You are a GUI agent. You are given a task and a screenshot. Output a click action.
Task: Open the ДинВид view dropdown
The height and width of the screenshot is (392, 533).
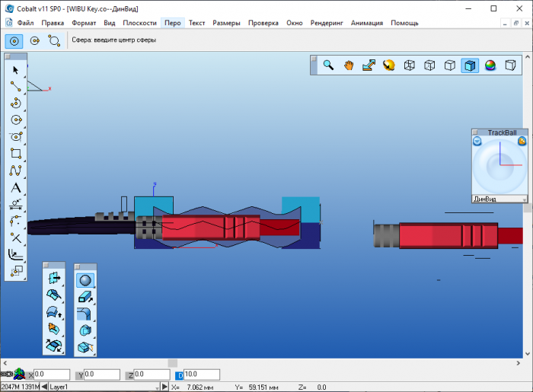click(525, 199)
